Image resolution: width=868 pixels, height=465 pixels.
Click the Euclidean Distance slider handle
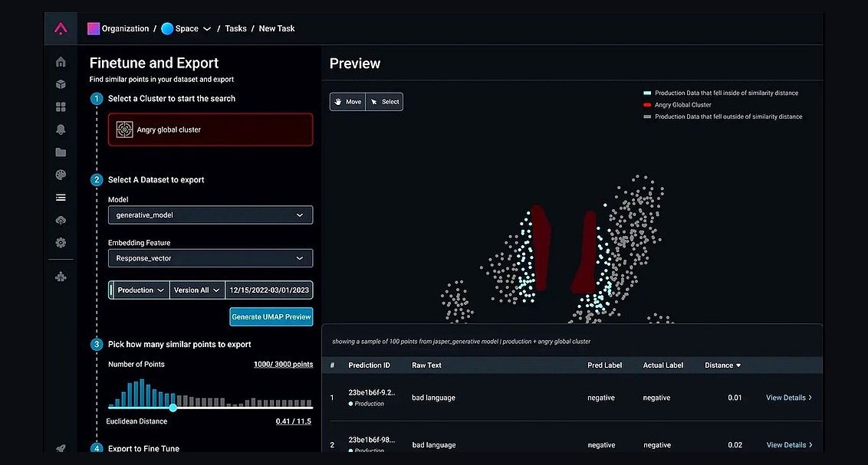coord(173,408)
